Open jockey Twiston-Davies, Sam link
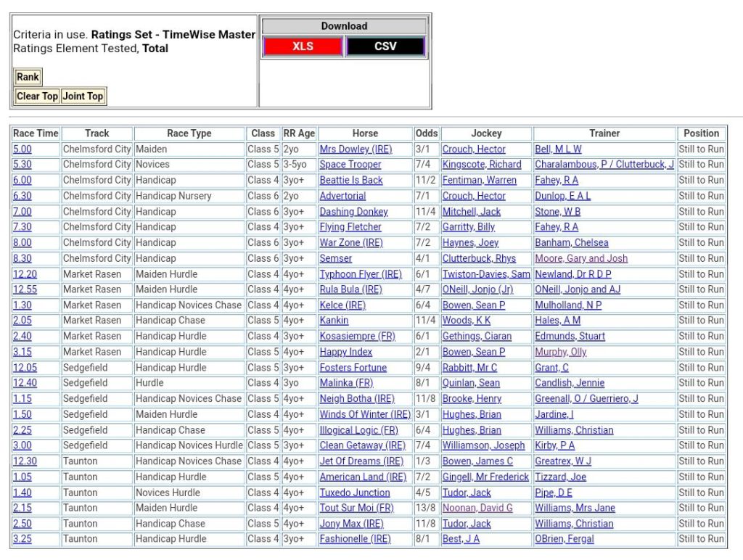 485,274
